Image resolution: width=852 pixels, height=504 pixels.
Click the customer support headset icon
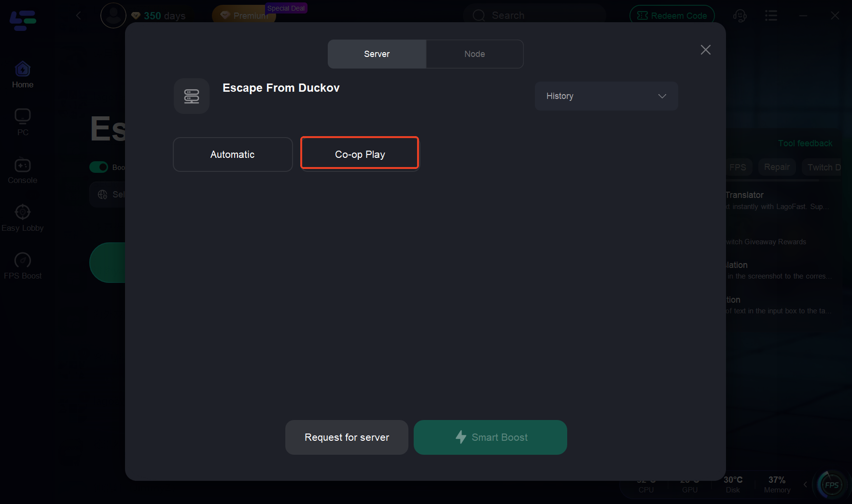740,16
